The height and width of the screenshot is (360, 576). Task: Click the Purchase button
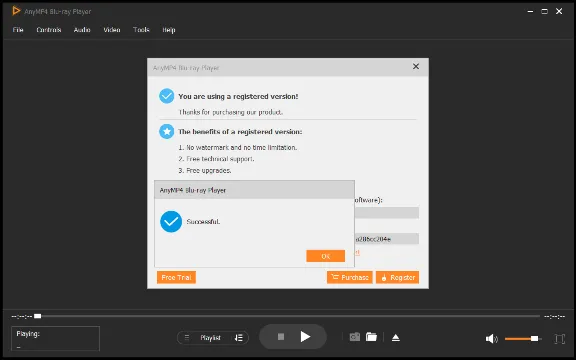pyautogui.click(x=350, y=277)
